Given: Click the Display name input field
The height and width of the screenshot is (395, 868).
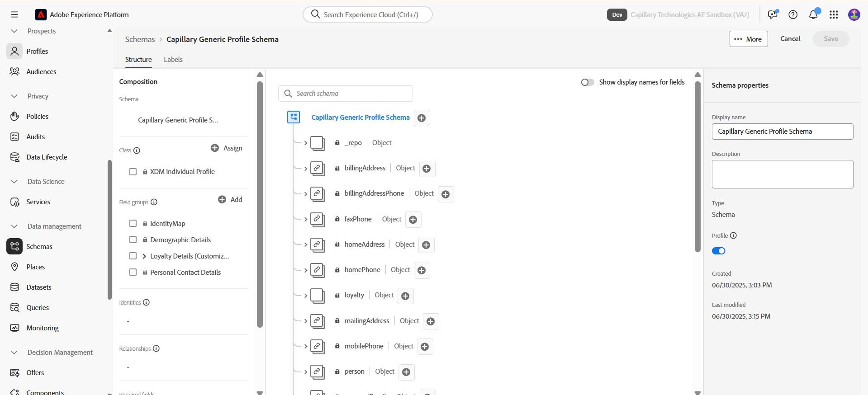Looking at the screenshot, I should (783, 132).
